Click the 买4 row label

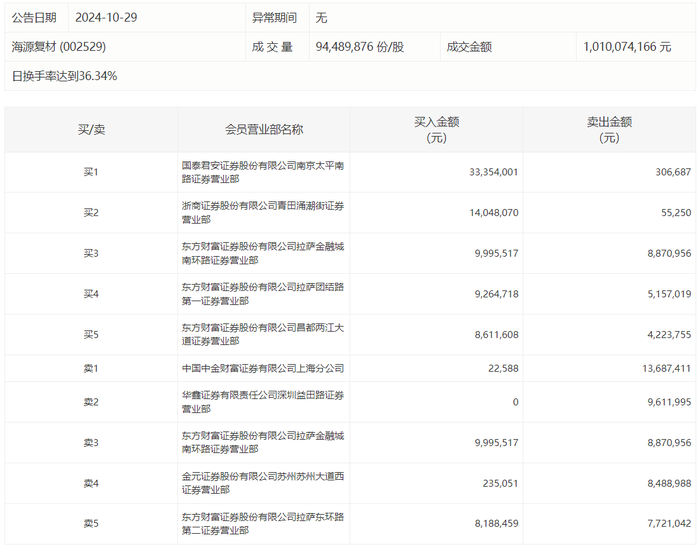point(91,294)
